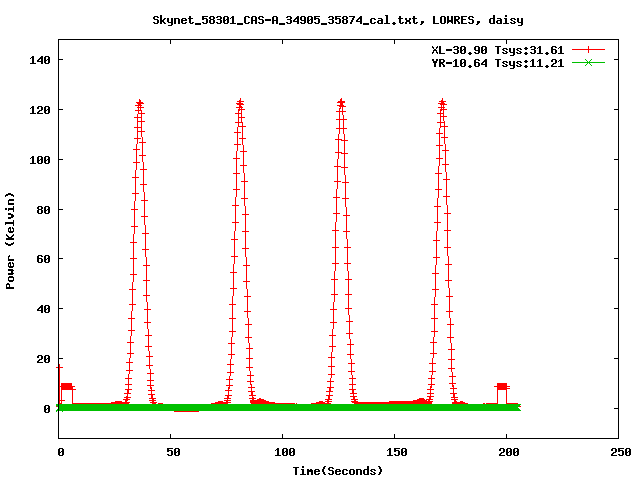Click the x-axis tick label 50

[x=173, y=452]
